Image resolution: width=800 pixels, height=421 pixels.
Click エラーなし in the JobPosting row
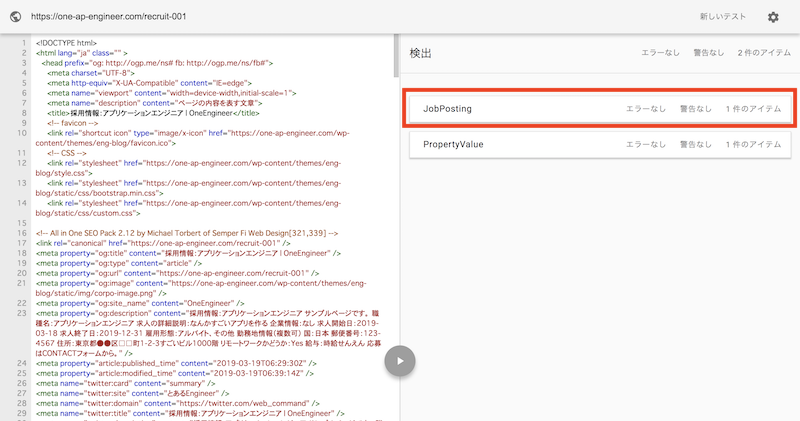[646, 109]
